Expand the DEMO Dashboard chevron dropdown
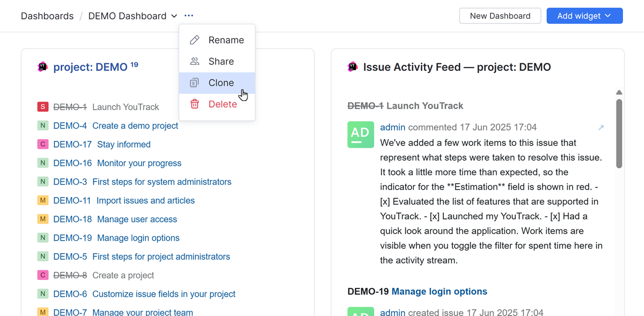The image size is (644, 316). click(174, 16)
